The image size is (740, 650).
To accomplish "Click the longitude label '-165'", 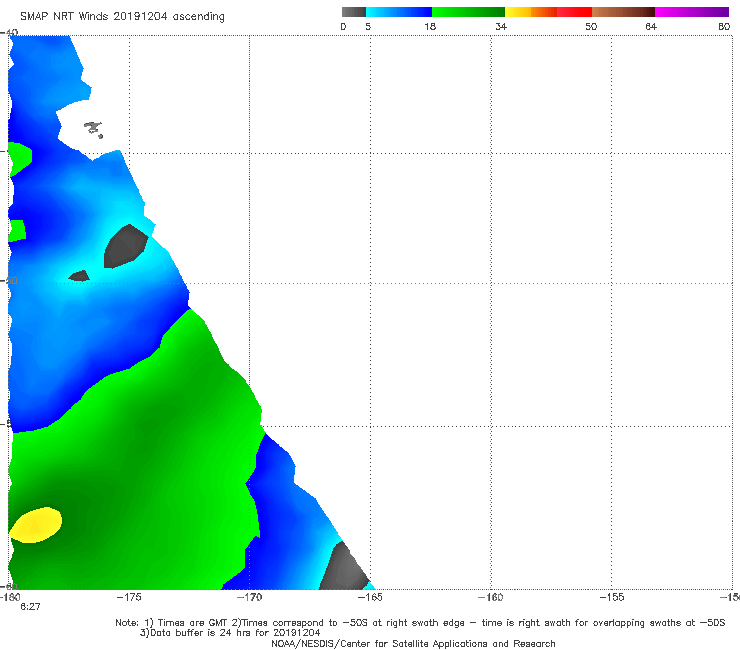I will tap(370, 597).
